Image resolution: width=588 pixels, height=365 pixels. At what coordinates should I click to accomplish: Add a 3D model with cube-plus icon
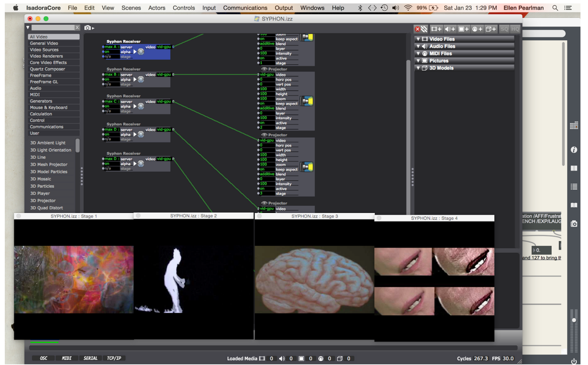click(x=491, y=29)
